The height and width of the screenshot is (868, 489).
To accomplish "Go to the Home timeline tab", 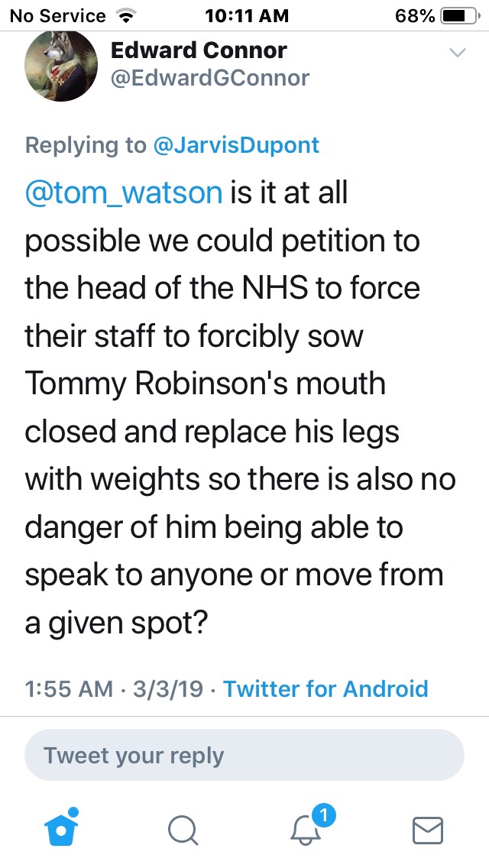I will point(63,830).
